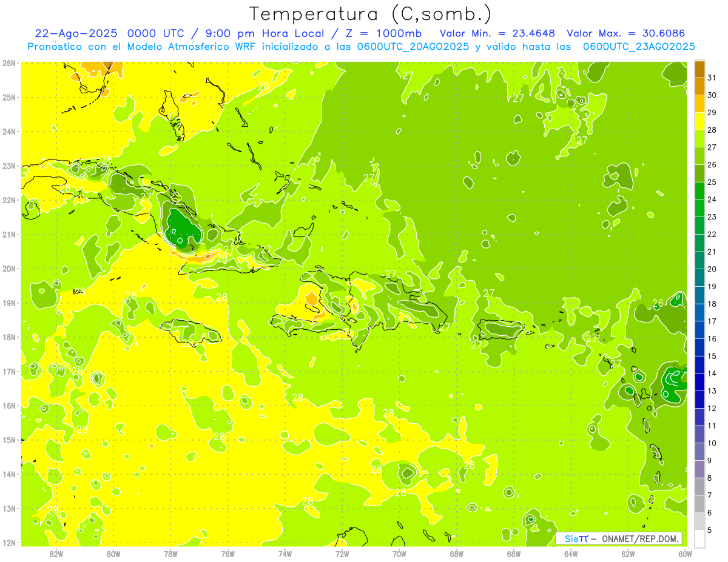
Task: Click "Valor Max. = 30.6086" text
Action: pyautogui.click(x=626, y=33)
